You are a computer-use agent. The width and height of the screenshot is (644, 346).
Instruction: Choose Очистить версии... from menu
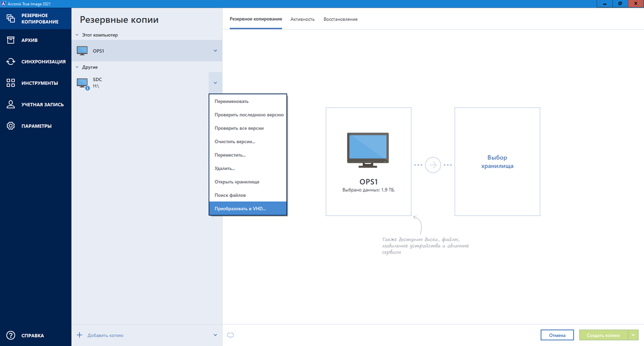pos(248,142)
